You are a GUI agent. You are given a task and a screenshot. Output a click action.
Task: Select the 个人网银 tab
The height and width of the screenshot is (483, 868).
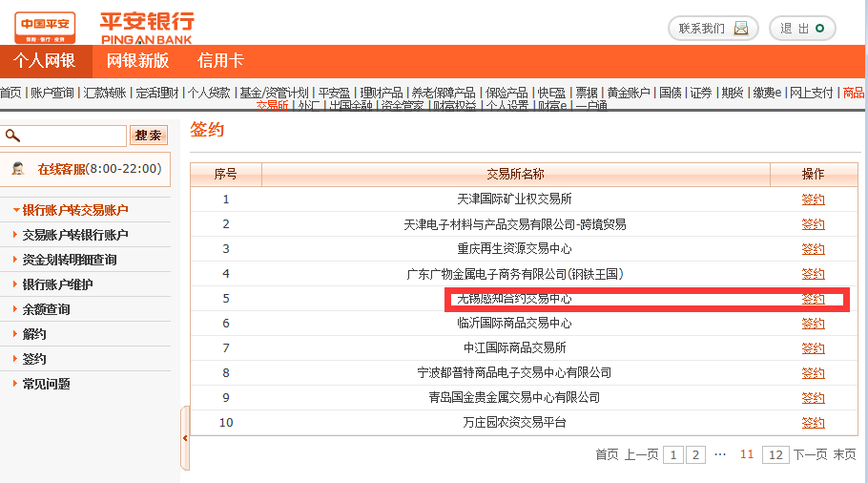[x=45, y=61]
